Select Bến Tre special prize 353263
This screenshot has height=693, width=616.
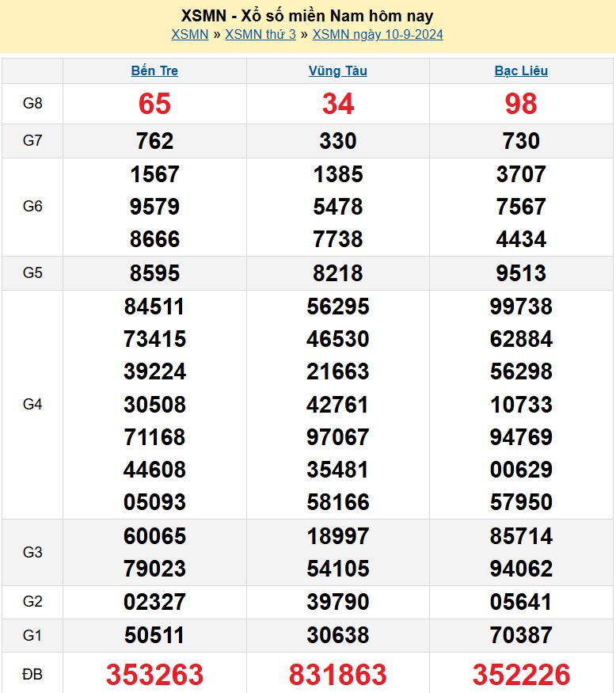click(154, 675)
